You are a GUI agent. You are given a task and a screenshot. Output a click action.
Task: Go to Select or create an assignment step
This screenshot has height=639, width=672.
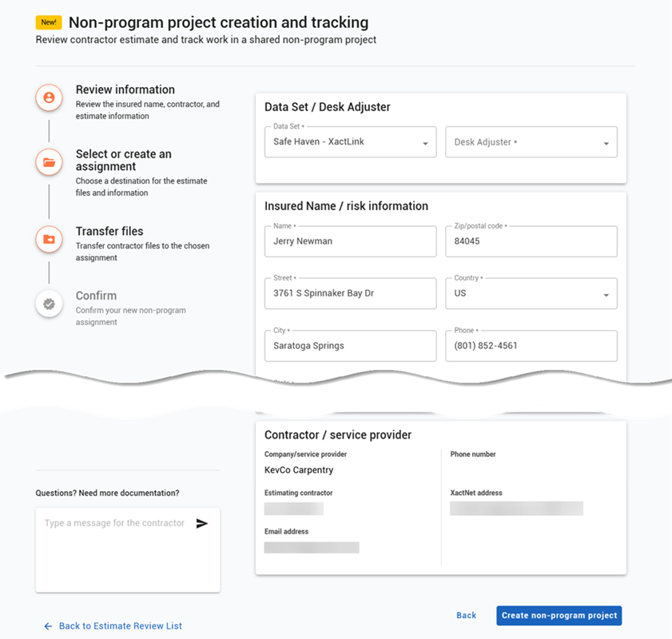[x=123, y=161]
